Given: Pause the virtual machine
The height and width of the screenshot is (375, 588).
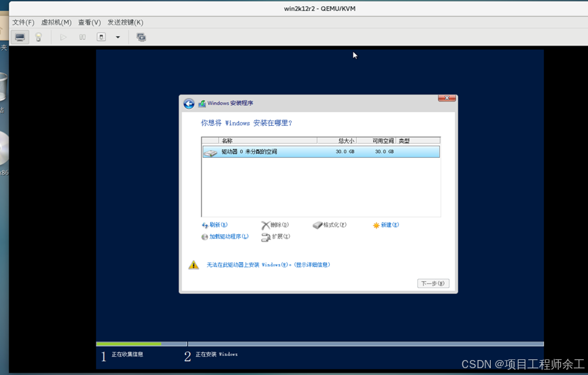Looking at the screenshot, I should [82, 37].
